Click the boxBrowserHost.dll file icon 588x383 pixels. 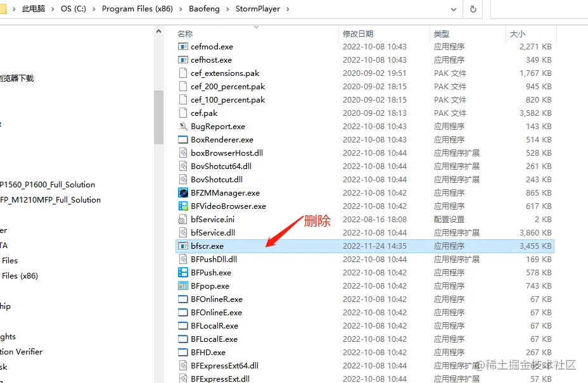tap(183, 153)
